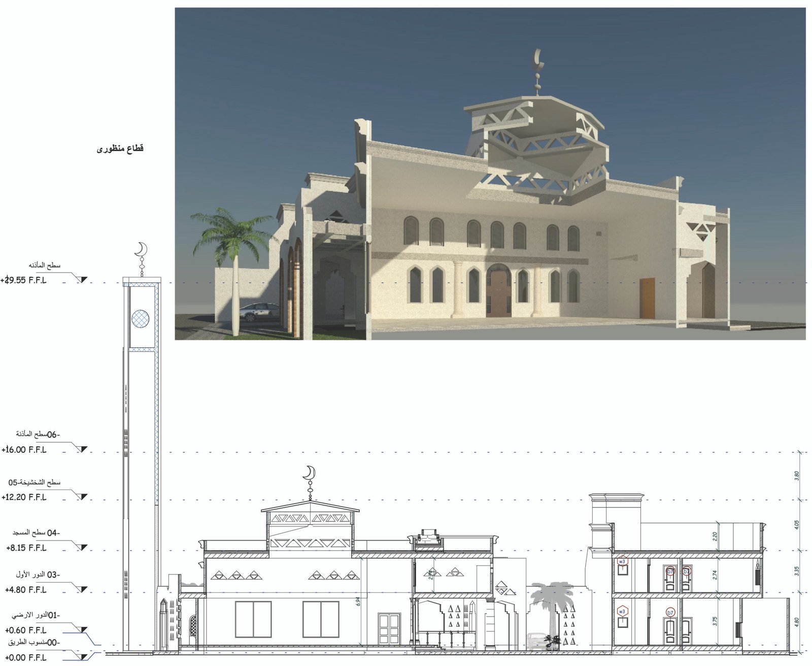Screen dimensions: 812x666
Task: Click the 6.94 vertical dimension text
Action: pos(358,602)
